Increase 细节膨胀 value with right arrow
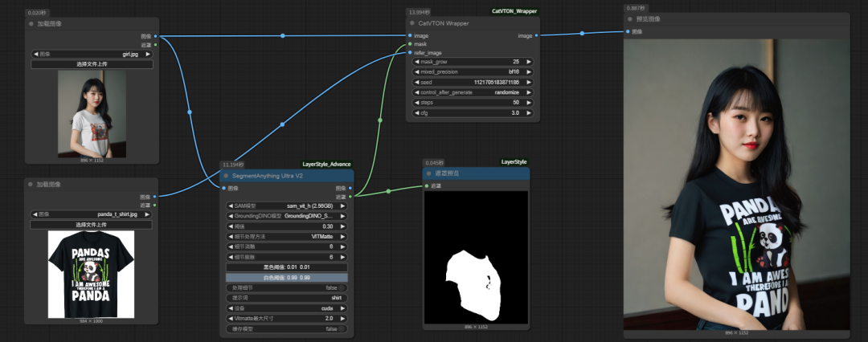Screen dimensions: 868x342 coord(343,257)
